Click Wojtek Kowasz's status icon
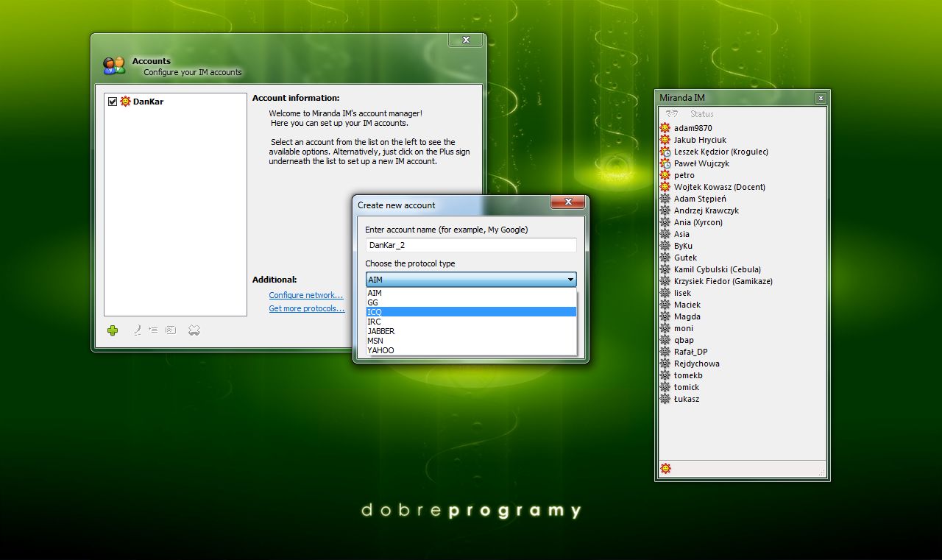 pos(665,187)
